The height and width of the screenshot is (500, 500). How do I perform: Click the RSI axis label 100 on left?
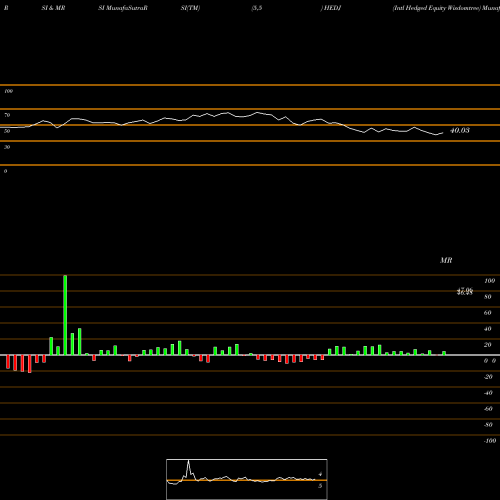click(x=8, y=91)
